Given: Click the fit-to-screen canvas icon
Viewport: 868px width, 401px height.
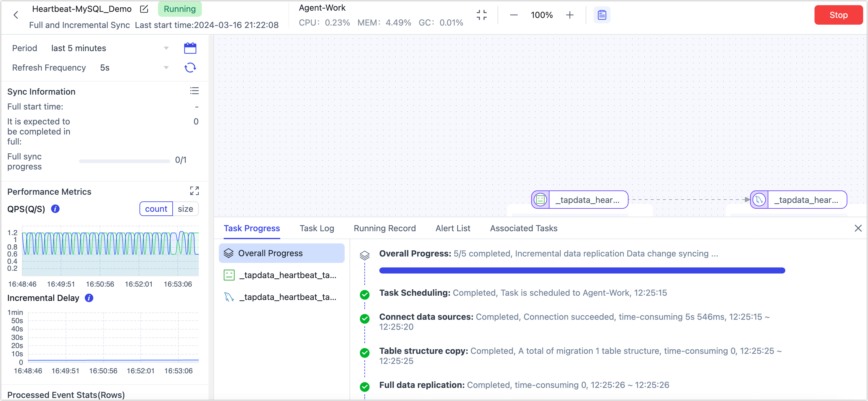Looking at the screenshot, I should click(481, 15).
